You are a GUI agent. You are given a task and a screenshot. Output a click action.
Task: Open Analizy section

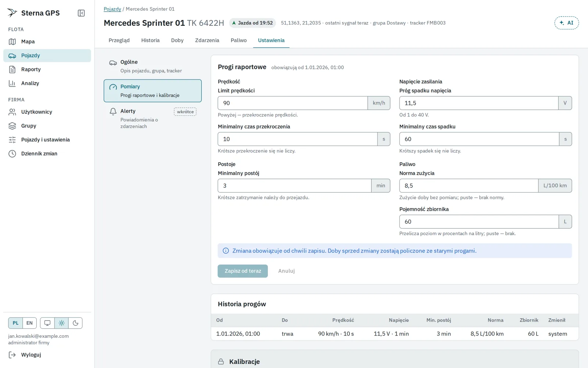(47, 84)
